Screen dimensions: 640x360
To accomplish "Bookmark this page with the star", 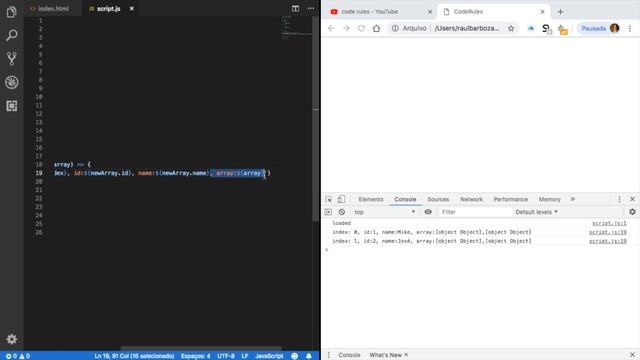I will coord(511,28).
